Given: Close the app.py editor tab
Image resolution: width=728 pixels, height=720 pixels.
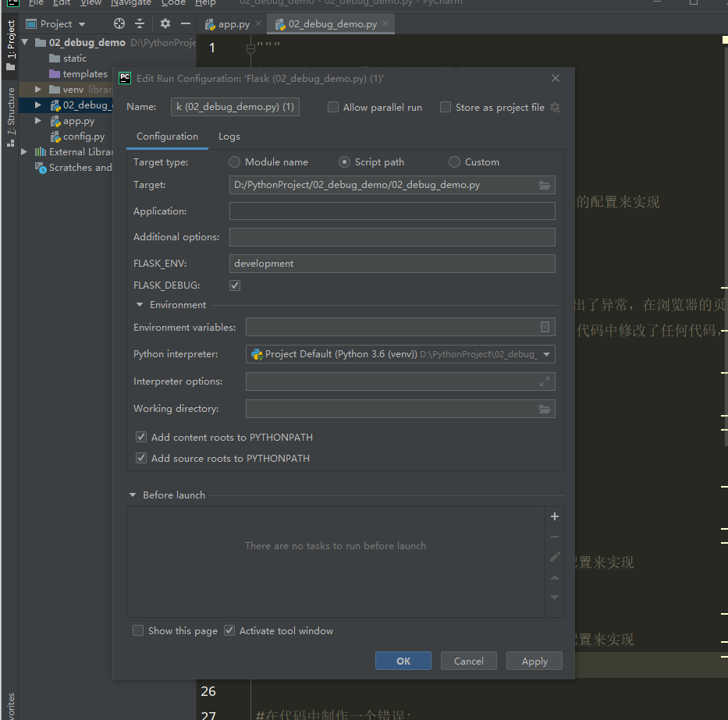Looking at the screenshot, I should 258,23.
